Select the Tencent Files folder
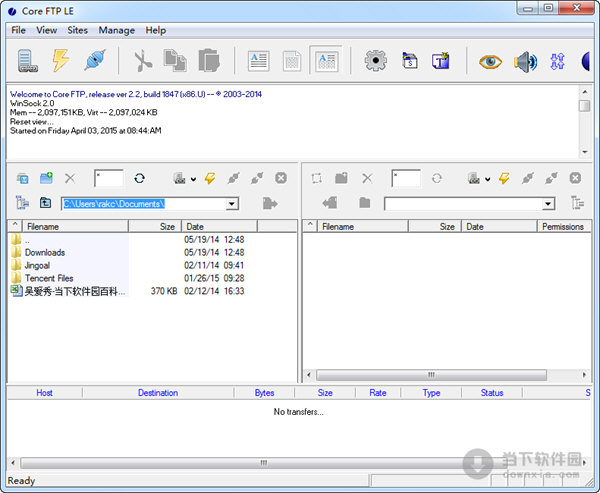Image resolution: width=600 pixels, height=493 pixels. click(x=49, y=278)
